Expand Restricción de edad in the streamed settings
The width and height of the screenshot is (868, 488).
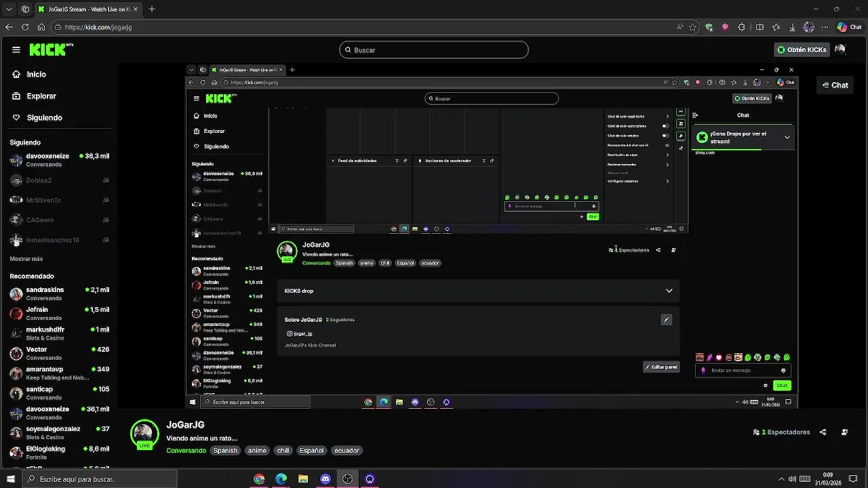[x=667, y=155]
